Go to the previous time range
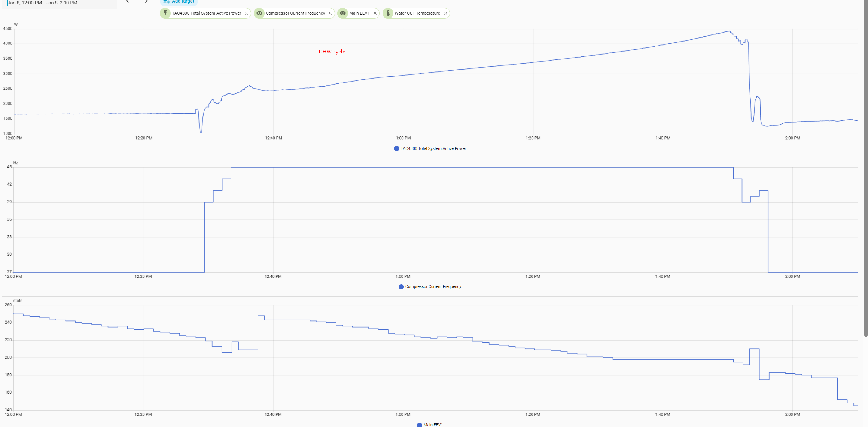Screen dimensions: 868x427 coord(128,1)
